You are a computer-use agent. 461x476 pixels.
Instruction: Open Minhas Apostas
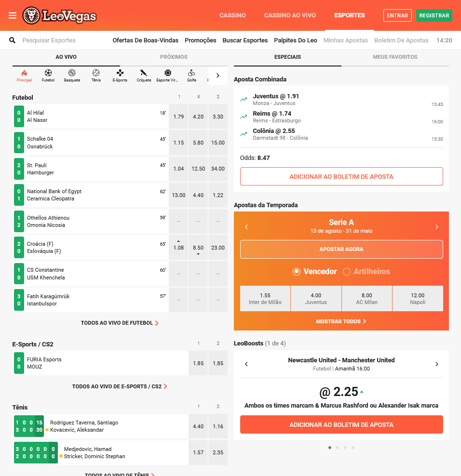(x=346, y=40)
